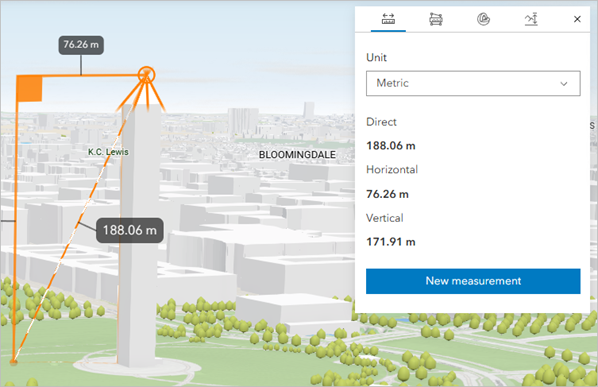Viewport: 598px width, 387px height.
Task: Click the orange right-angle square marker
Action: pos(29,88)
